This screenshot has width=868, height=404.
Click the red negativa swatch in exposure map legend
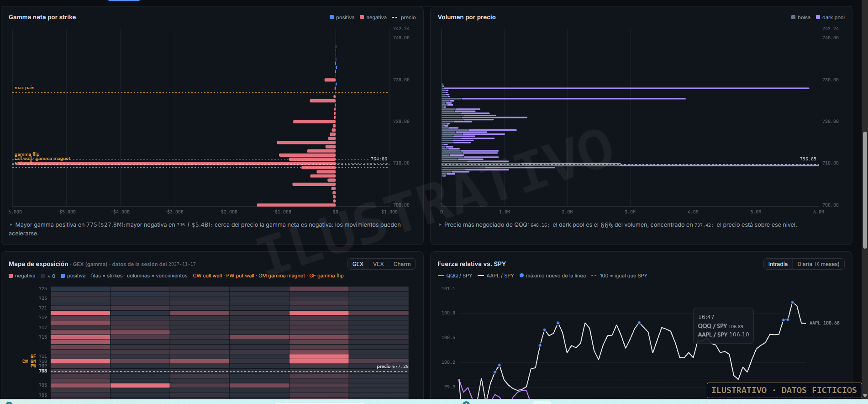(11, 276)
